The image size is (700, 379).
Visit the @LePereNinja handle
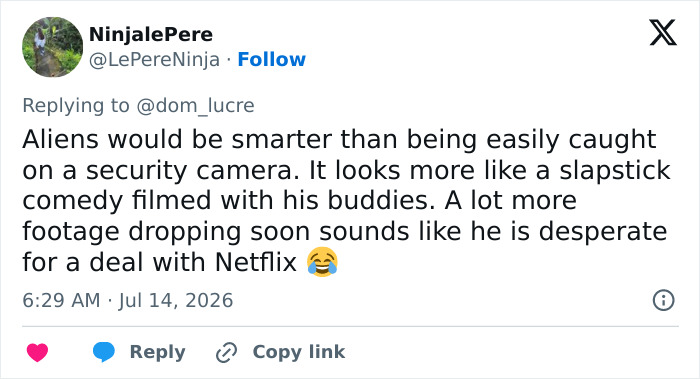(154, 59)
